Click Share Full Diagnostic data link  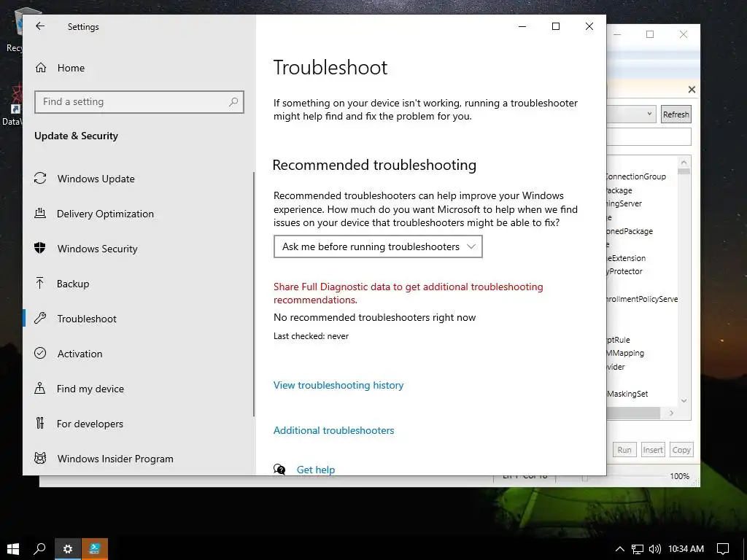pyautogui.click(x=409, y=293)
